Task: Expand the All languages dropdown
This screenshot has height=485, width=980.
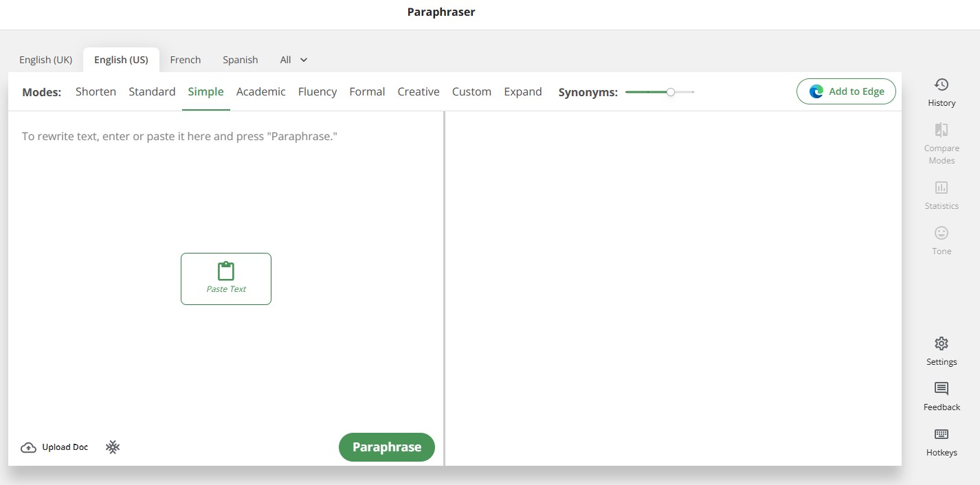Action: point(293,60)
